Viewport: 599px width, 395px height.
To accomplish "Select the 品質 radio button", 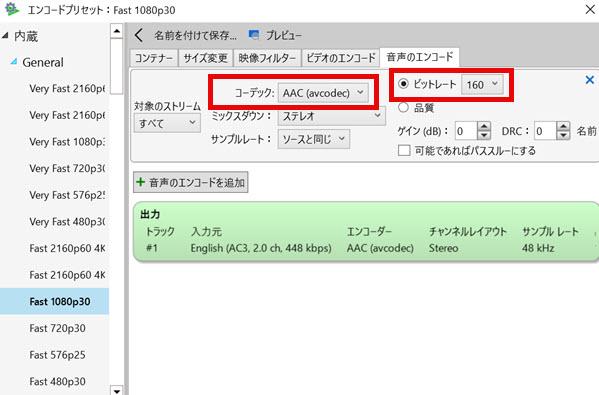I will coord(403,107).
